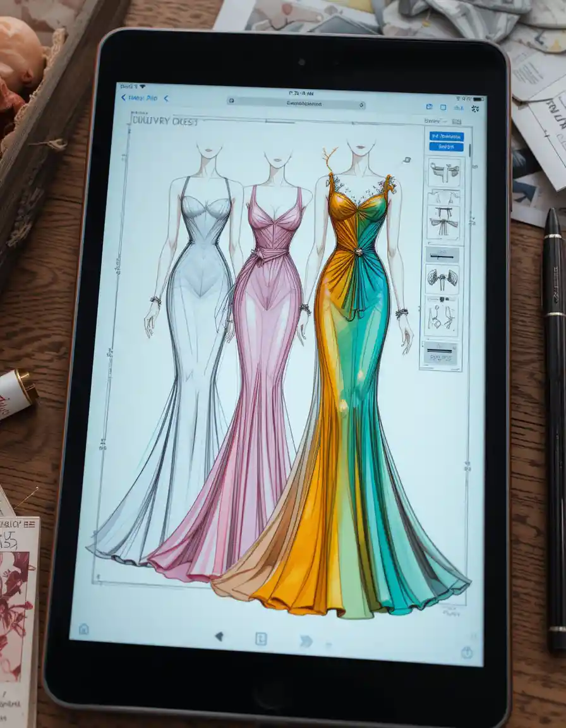Tap the home icon in bottom bar
This screenshot has width=566, height=728.
tap(83, 629)
